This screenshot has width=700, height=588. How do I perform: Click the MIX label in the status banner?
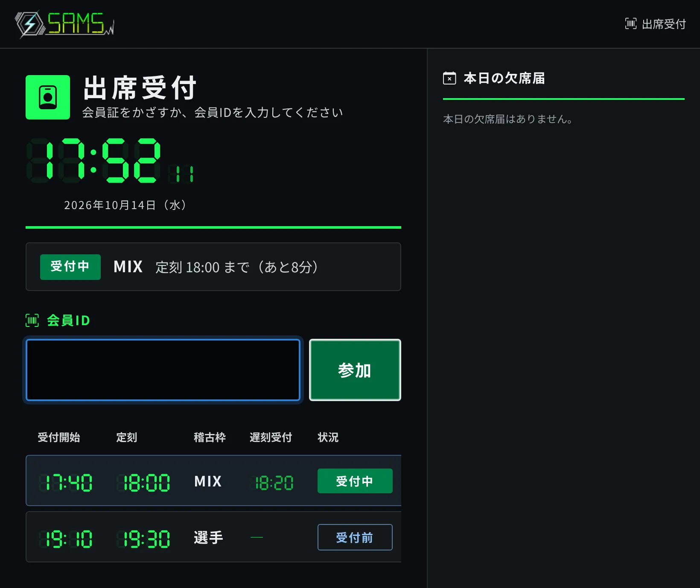click(128, 267)
